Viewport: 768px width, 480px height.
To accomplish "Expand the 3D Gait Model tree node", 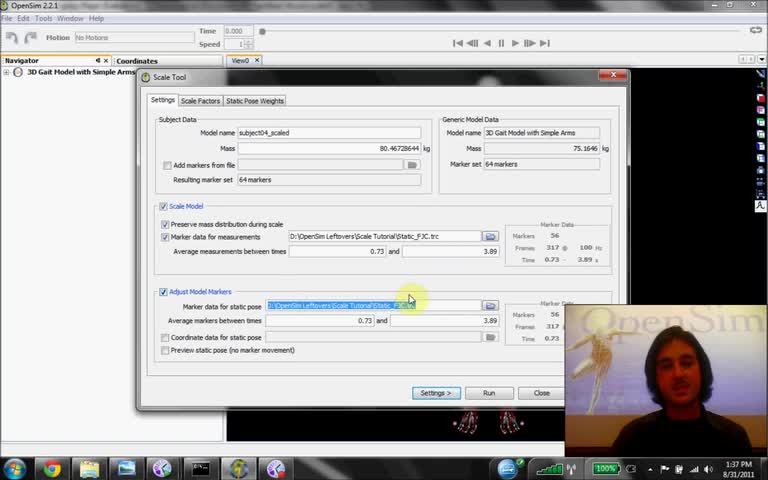I will [6, 72].
